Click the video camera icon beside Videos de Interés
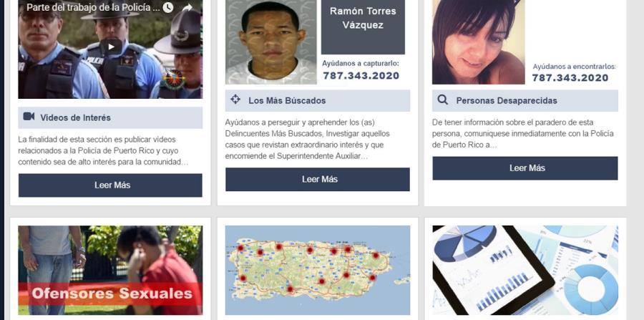 29,117
